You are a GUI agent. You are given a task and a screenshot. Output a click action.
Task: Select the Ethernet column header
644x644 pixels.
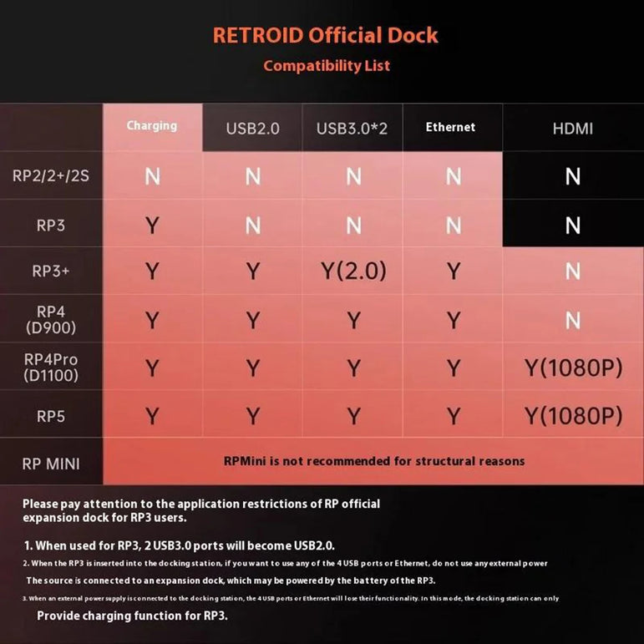click(450, 127)
